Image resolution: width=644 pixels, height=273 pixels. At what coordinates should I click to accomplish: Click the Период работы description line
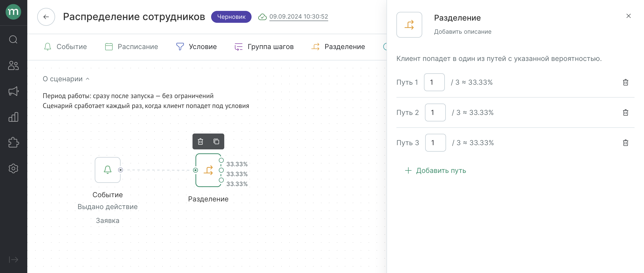point(128,96)
